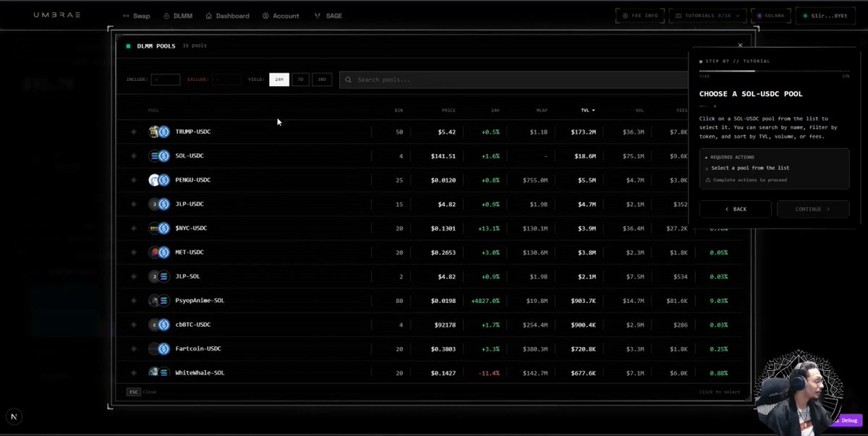Click the tutorial Continue button
868x436 pixels.
pos(813,209)
